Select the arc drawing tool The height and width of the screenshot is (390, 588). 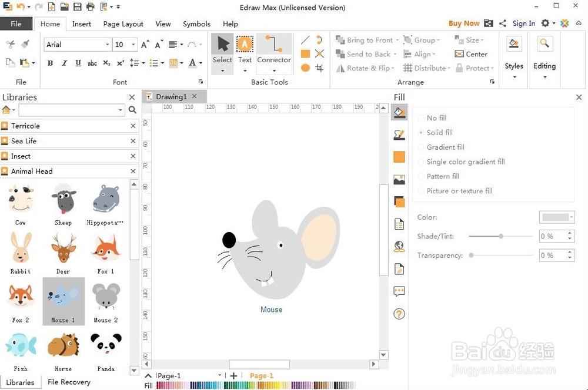(319, 40)
